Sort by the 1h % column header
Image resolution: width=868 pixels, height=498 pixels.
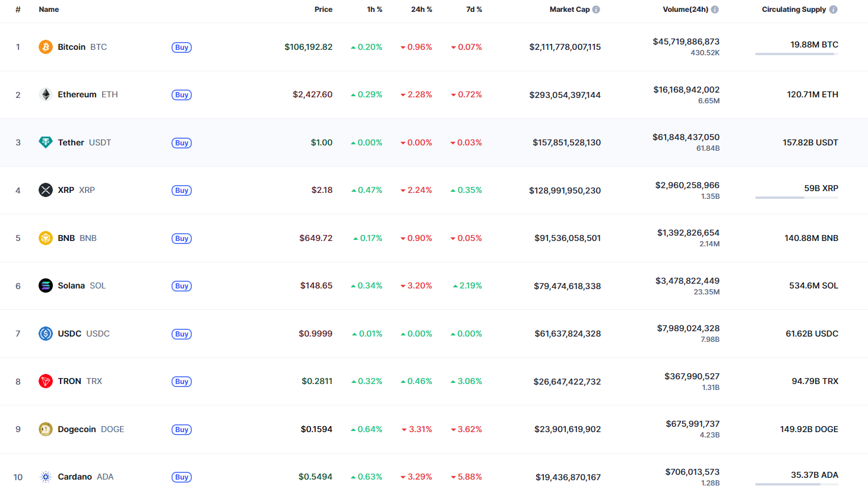click(x=375, y=9)
